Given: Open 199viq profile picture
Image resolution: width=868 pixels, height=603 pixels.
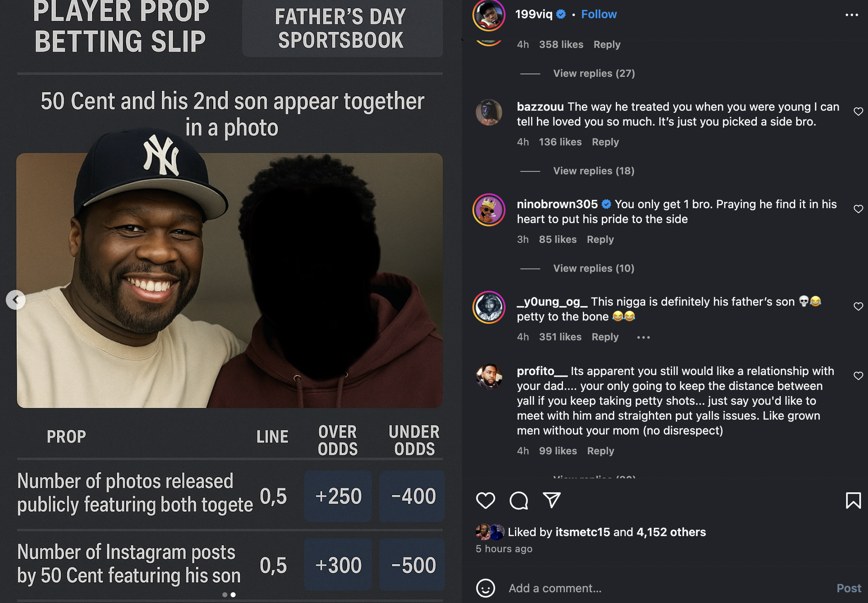Looking at the screenshot, I should point(489,15).
